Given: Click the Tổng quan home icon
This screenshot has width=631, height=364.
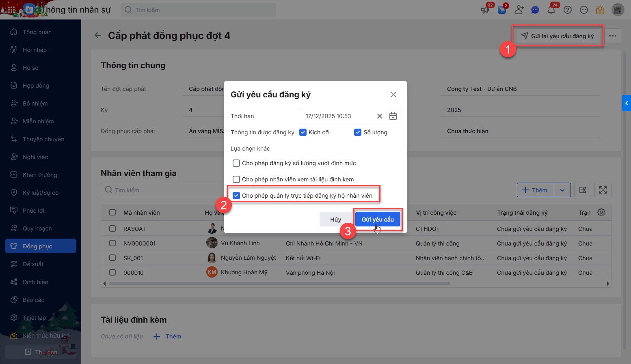Looking at the screenshot, I should tap(14, 32).
